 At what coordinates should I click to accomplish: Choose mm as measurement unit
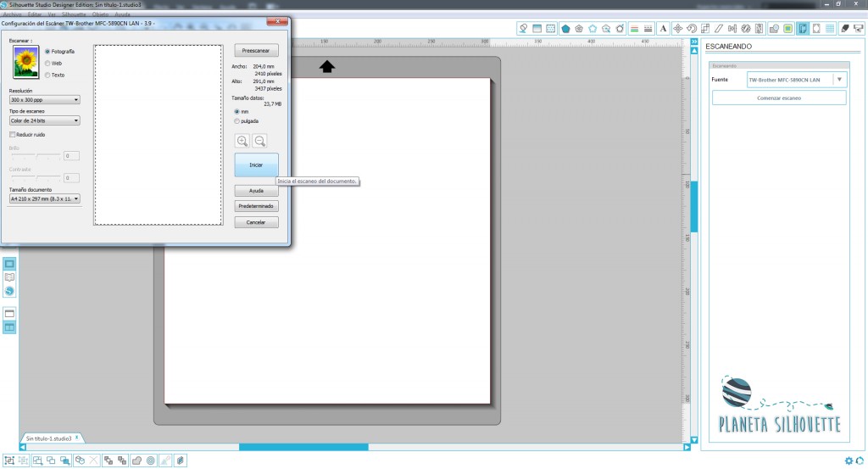(x=242, y=111)
